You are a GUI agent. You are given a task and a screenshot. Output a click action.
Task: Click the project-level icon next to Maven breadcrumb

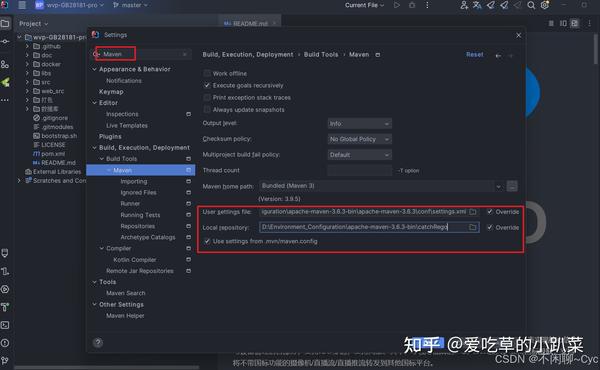point(378,55)
